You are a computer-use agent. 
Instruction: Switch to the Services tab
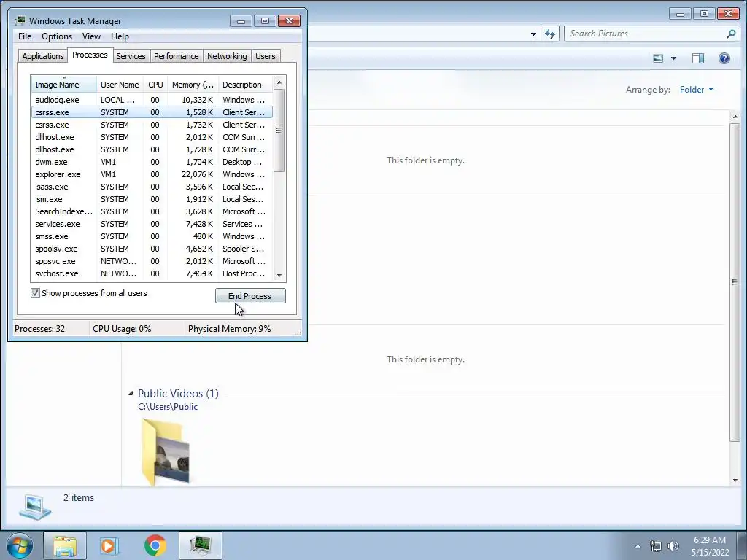131,56
